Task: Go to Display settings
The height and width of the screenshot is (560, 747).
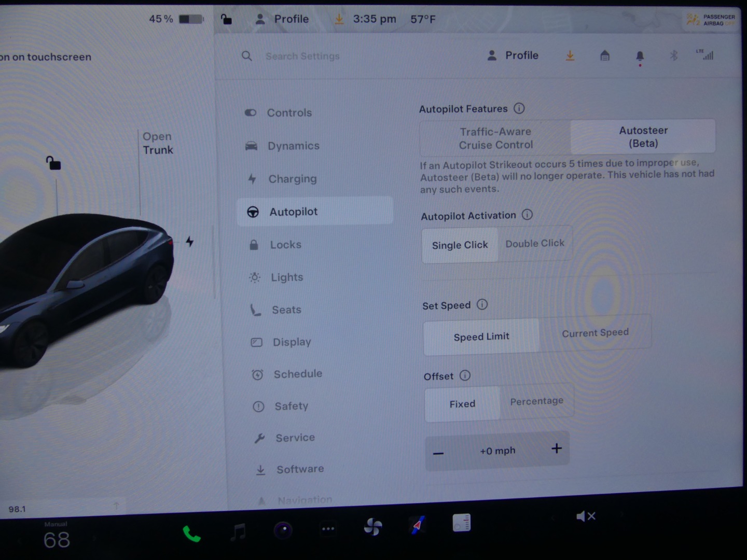Action: point(292,342)
